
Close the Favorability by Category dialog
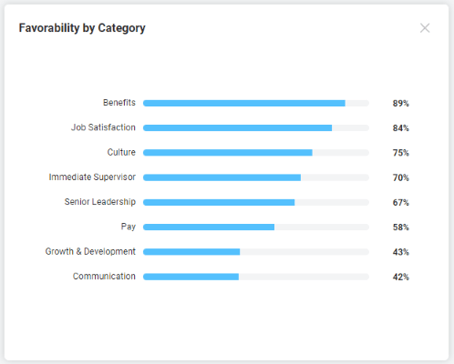(425, 28)
